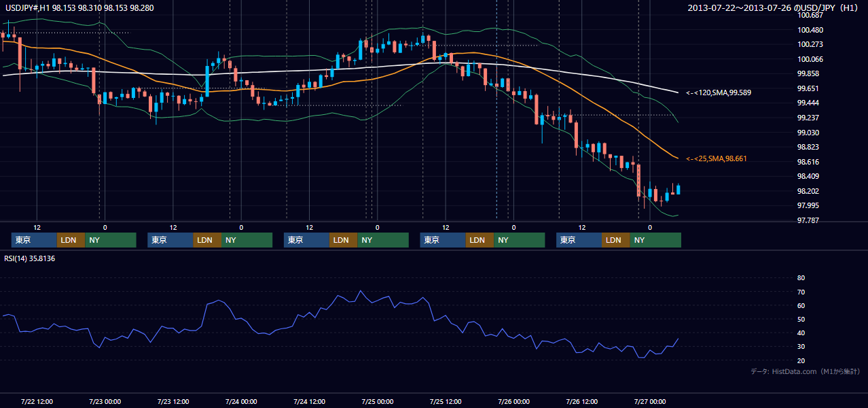Click the RSI(14) 35.8136 indicator label
This screenshot has width=868, height=408.
point(30,258)
